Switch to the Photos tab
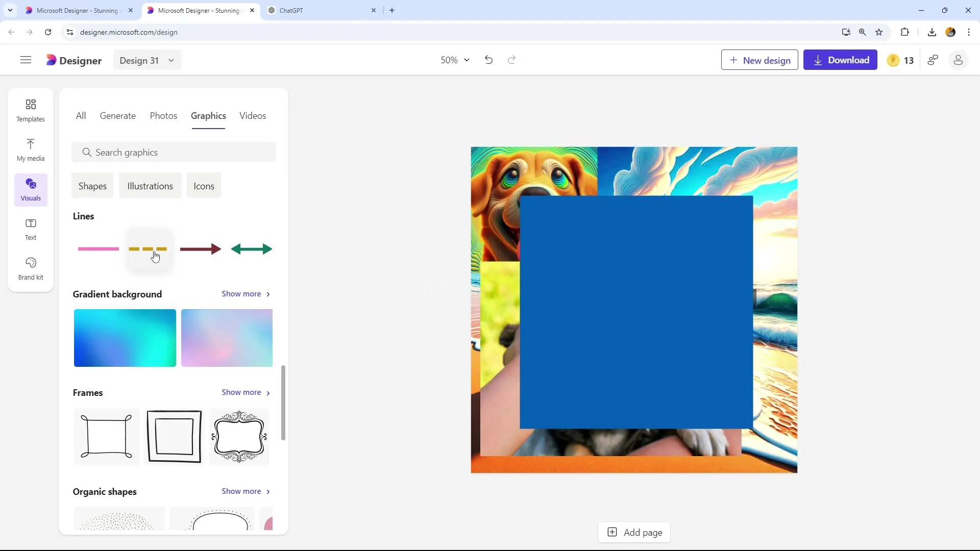This screenshot has height=551, width=980. (163, 116)
